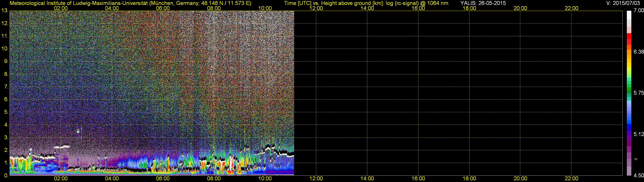This screenshot has width=644, height=182.
Task: Click the 8 km height axis label
Action: tap(6, 74)
